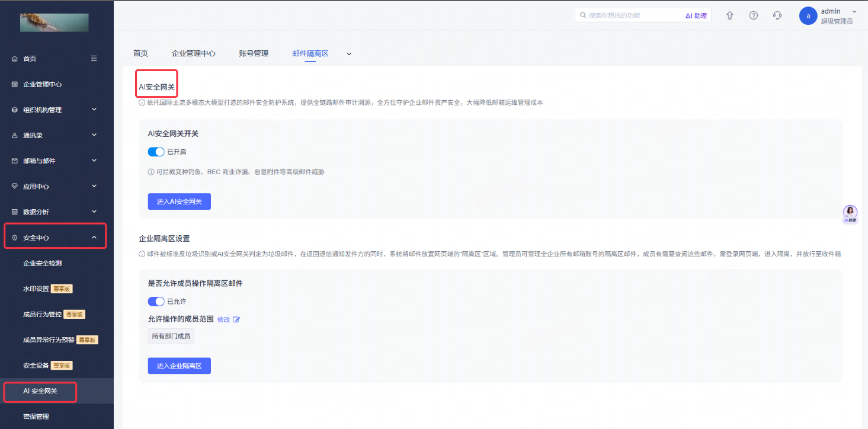
Task: Toggle the 是否允许成员操作隔离区邮件 switch
Action: point(156,302)
